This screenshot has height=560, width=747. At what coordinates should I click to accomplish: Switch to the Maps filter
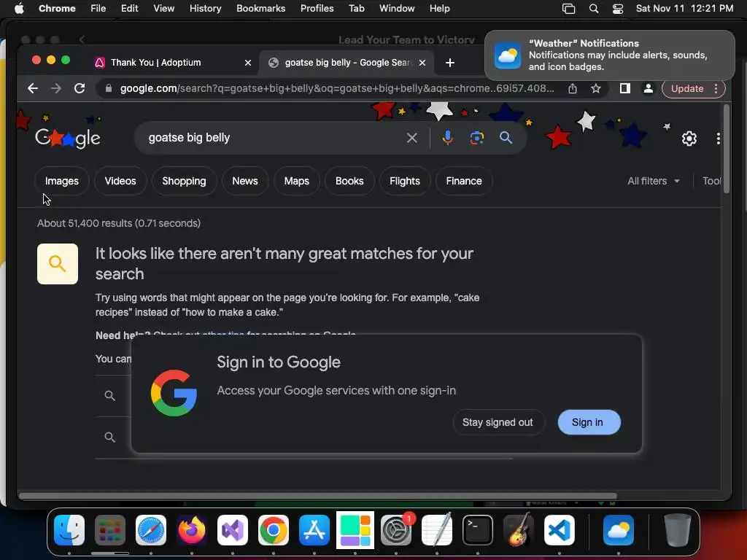pos(297,181)
